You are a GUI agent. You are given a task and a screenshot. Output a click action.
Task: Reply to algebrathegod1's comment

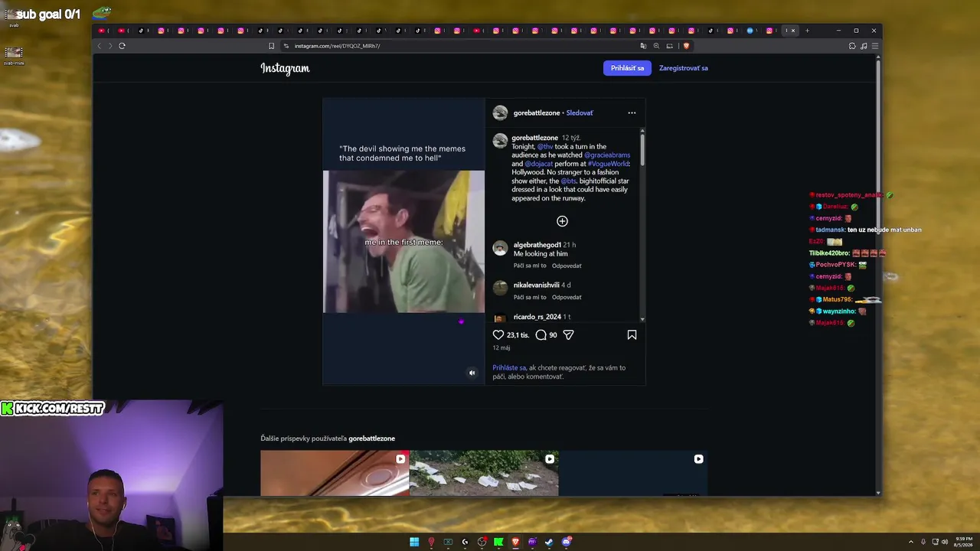(567, 266)
